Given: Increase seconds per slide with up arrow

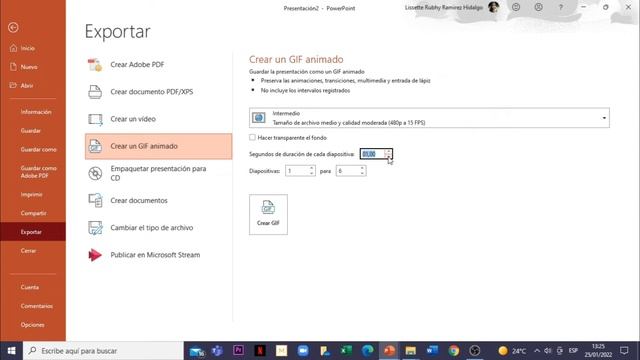Looking at the screenshot, I should [388, 151].
